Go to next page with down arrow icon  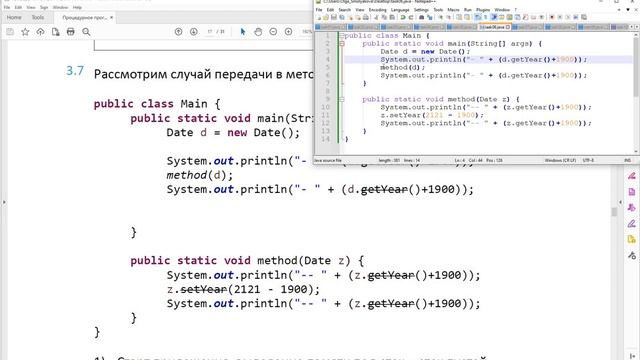(x=193, y=32)
